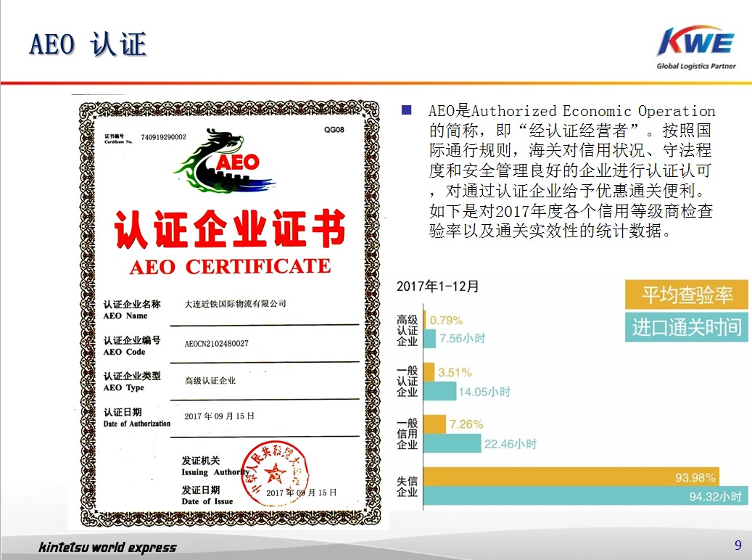Click authorization date 2017 年 09 月 15 日
The height and width of the screenshot is (560, 752).
(x=219, y=416)
